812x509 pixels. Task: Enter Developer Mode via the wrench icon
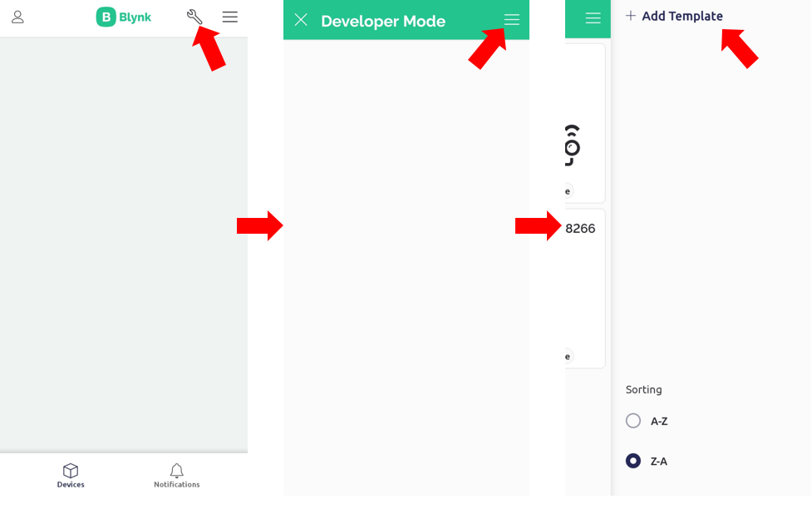coord(194,15)
